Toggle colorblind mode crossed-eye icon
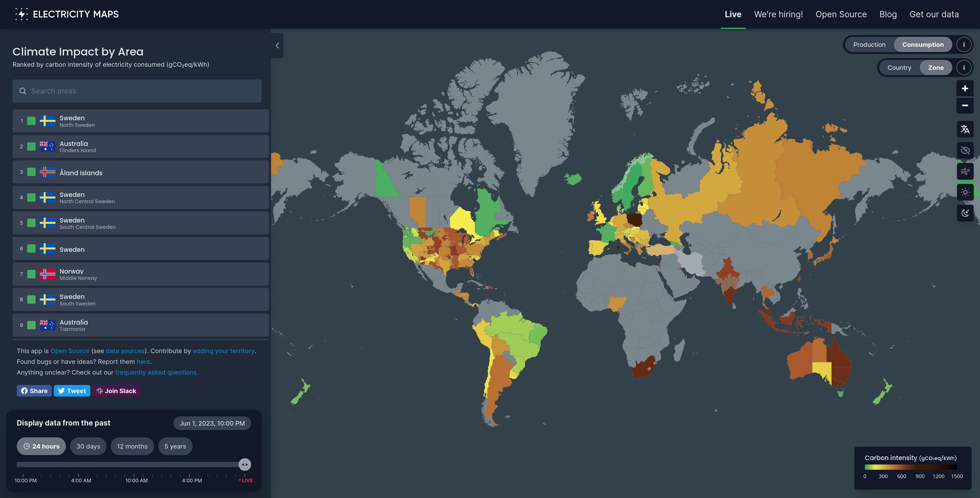 pyautogui.click(x=965, y=150)
